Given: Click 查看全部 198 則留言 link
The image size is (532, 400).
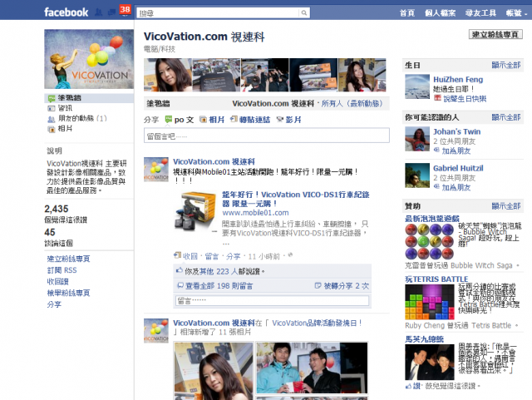Looking at the screenshot, I should point(219,286).
